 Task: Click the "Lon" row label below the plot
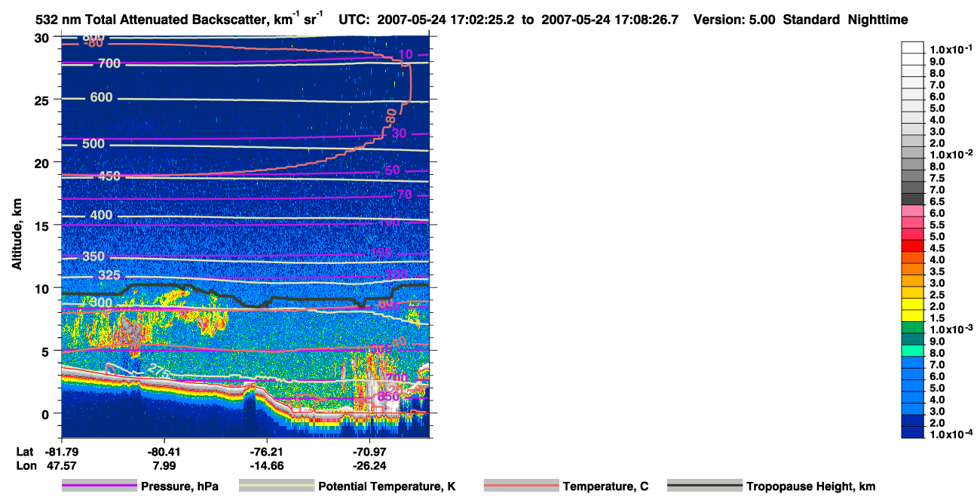pyautogui.click(x=25, y=465)
